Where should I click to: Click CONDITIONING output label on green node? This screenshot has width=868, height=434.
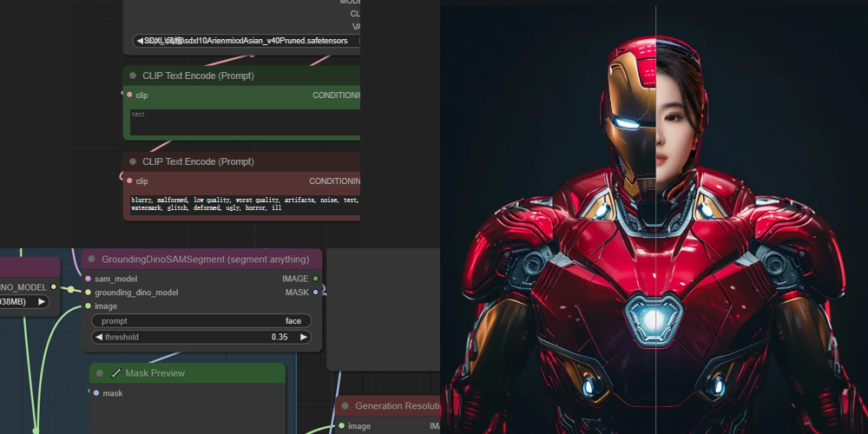[337, 95]
